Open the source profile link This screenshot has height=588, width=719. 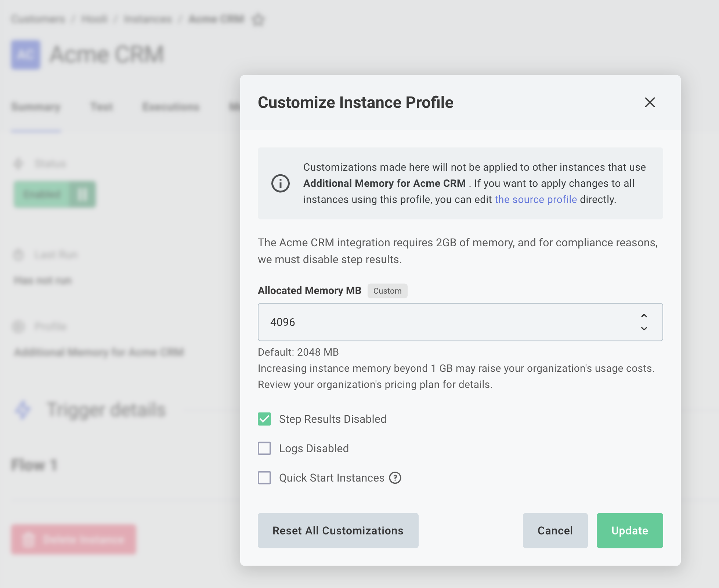coord(536,199)
